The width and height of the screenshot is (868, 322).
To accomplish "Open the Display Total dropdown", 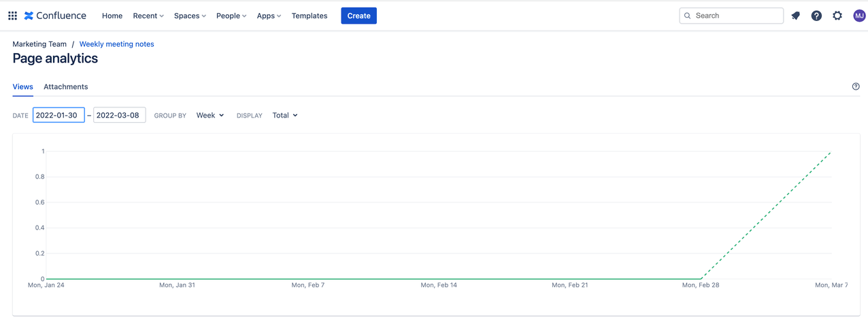I will click(x=284, y=115).
